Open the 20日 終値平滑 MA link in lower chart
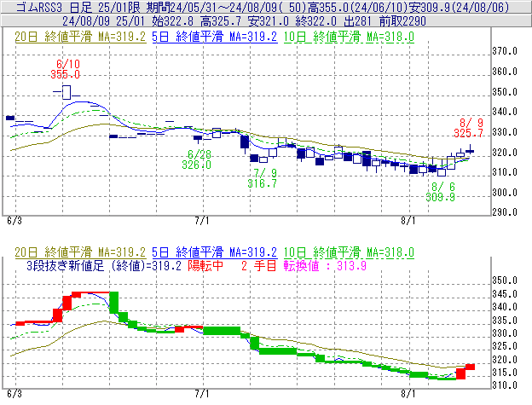Image resolution: width=532 pixels, height=405 pixels. click(x=80, y=252)
